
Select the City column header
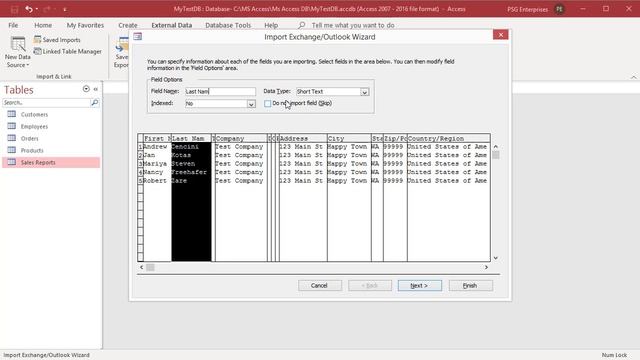349,138
